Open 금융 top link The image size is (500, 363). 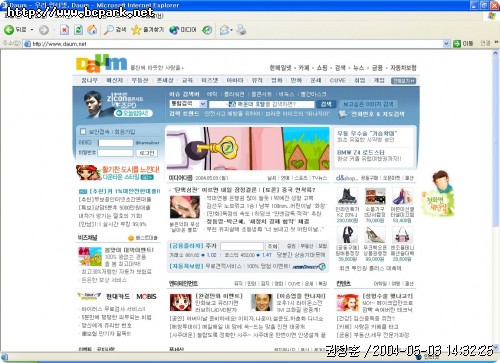377,68
